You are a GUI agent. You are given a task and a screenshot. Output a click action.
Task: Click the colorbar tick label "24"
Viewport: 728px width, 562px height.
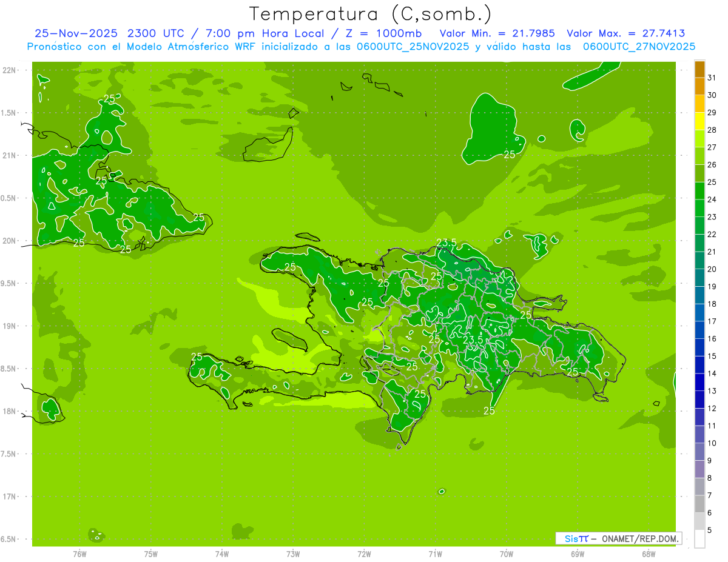[712, 199]
